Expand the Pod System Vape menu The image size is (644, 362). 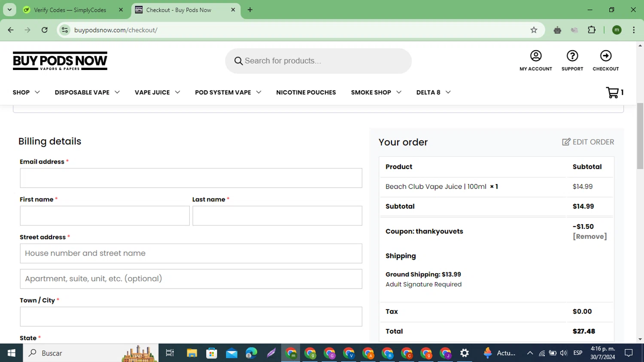click(228, 92)
